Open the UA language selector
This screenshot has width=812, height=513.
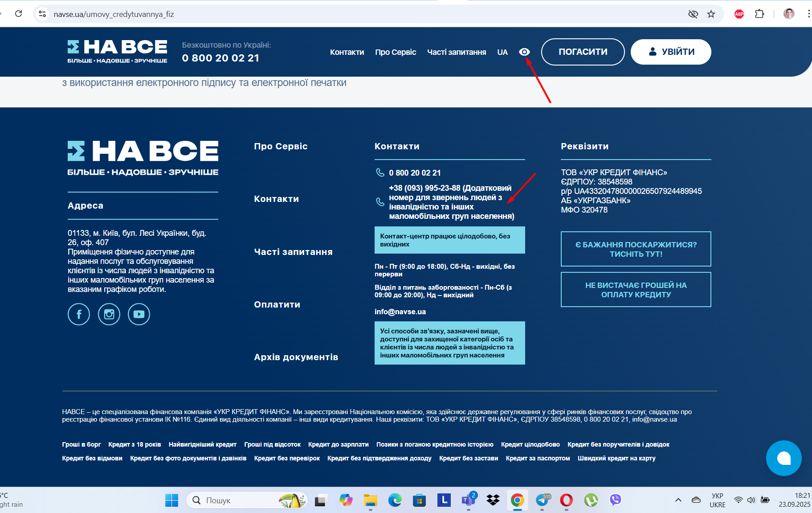pos(502,52)
